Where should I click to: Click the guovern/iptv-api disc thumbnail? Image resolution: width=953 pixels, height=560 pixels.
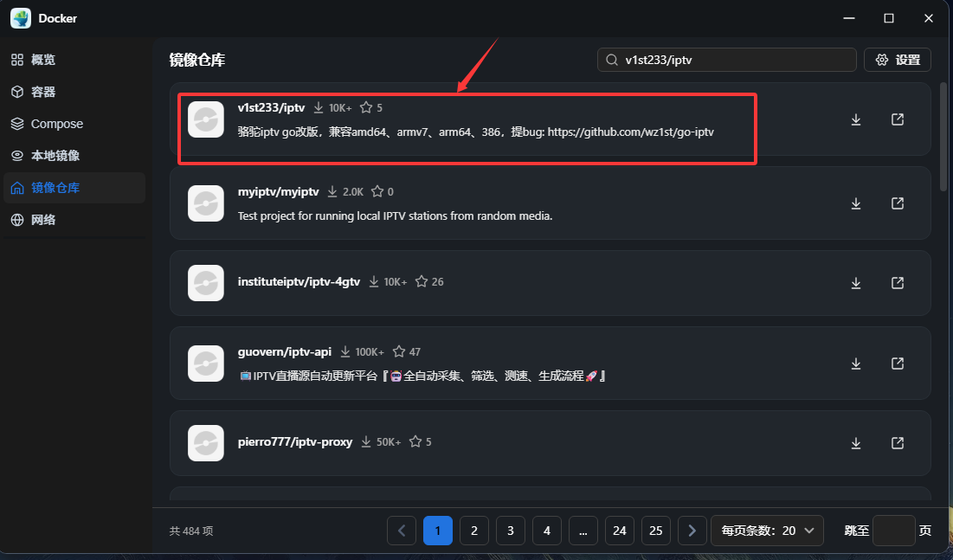click(x=206, y=364)
